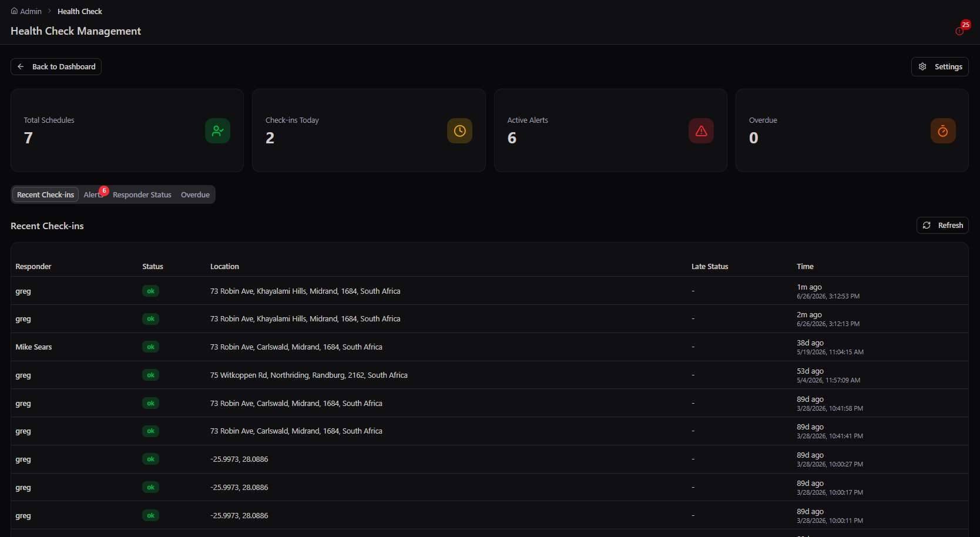Click the 6/26/2026, 3:12:53 PM timestamp
This screenshot has width=980, height=537.
tap(828, 296)
